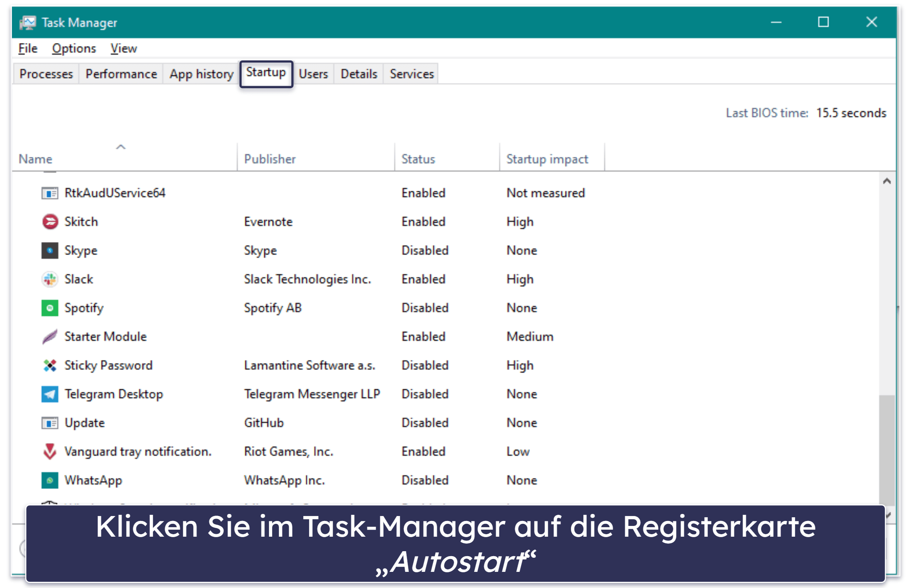Click the 15.5 seconds BIOS time

coord(851,113)
